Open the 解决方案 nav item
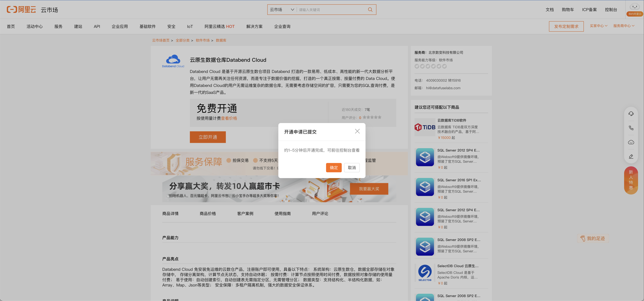 (x=254, y=26)
